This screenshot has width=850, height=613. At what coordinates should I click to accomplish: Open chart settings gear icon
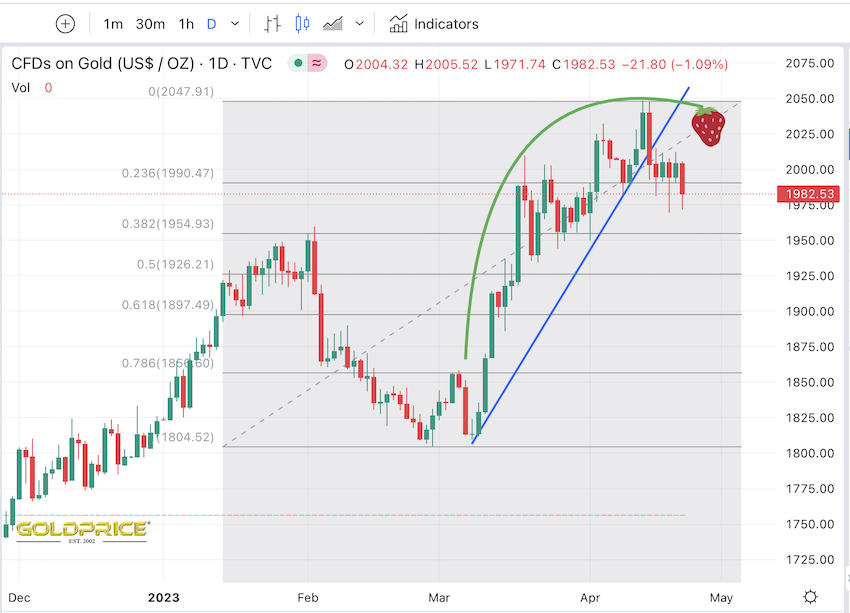(x=812, y=596)
